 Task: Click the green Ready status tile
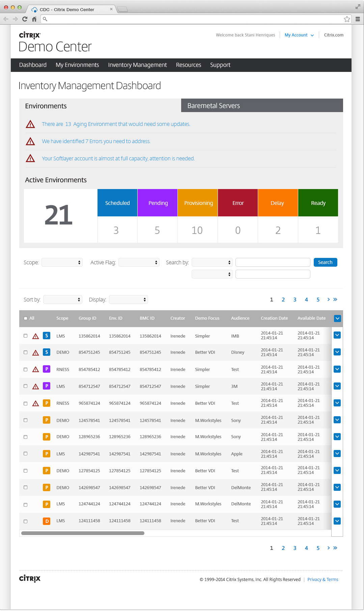point(318,203)
